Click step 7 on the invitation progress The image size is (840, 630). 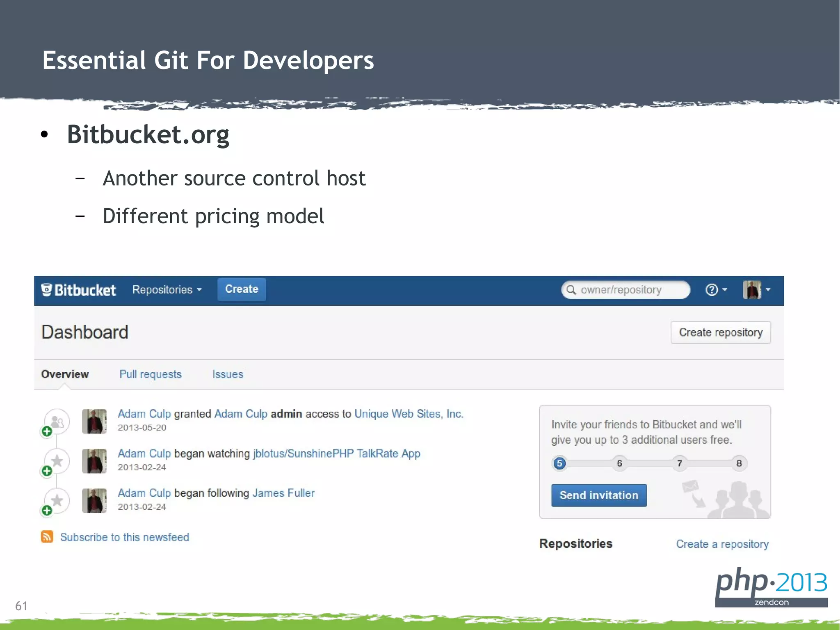[680, 463]
